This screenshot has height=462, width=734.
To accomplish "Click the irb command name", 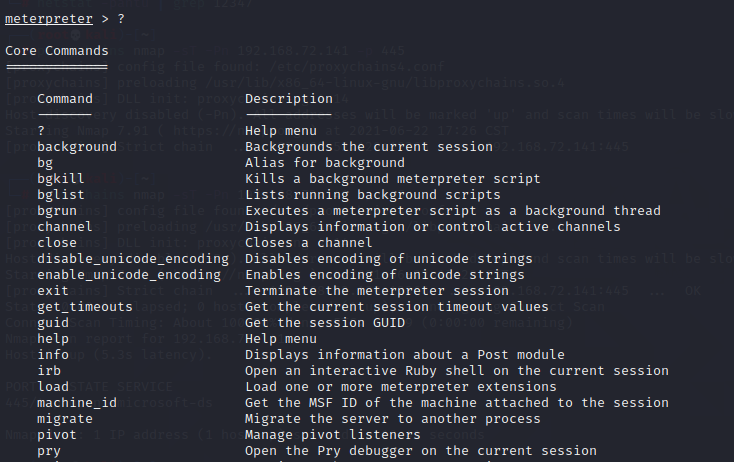I will tap(49, 371).
